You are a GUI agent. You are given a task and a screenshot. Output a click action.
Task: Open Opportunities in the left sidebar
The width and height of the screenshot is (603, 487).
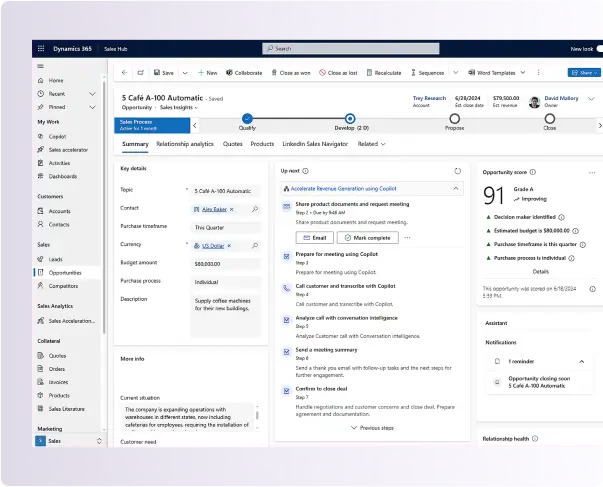pos(65,272)
